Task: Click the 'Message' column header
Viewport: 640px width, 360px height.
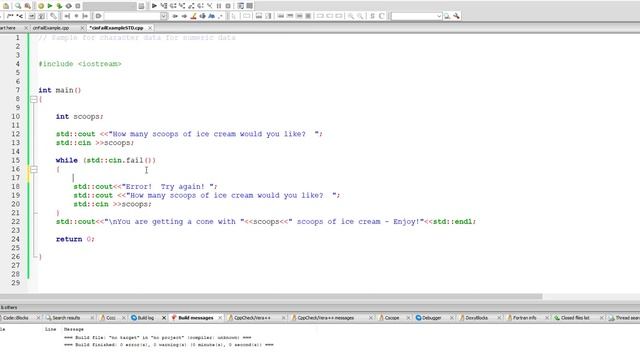Action: pyautogui.click(x=74, y=329)
